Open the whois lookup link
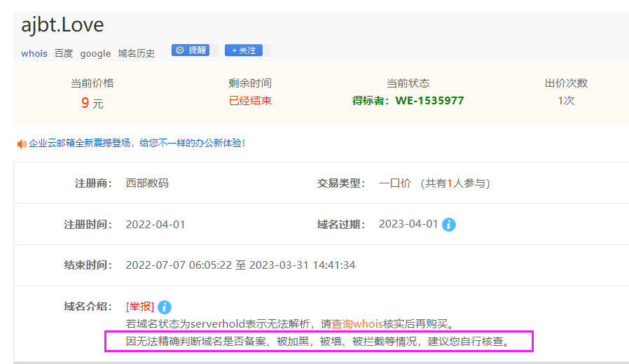 (34, 53)
